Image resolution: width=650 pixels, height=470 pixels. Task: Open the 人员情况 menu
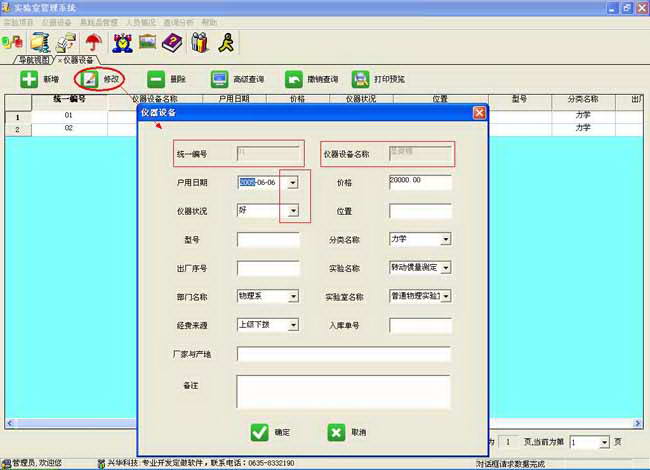click(x=141, y=22)
